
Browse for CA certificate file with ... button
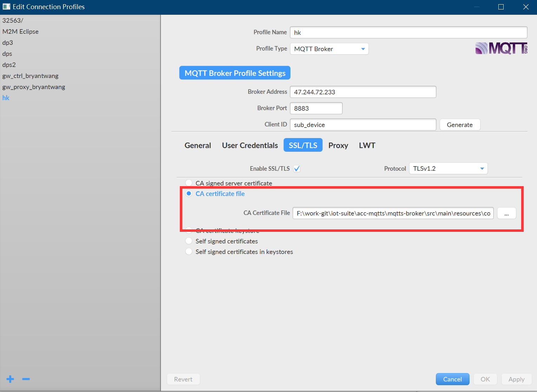[506, 213]
